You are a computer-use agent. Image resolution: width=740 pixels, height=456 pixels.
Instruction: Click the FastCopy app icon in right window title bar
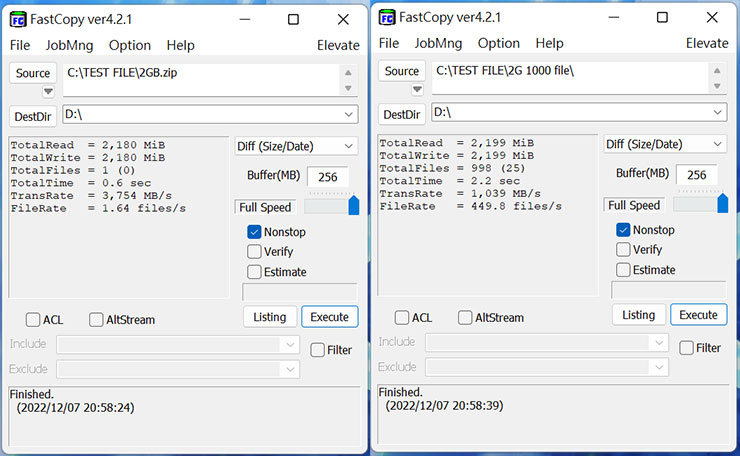tap(387, 17)
